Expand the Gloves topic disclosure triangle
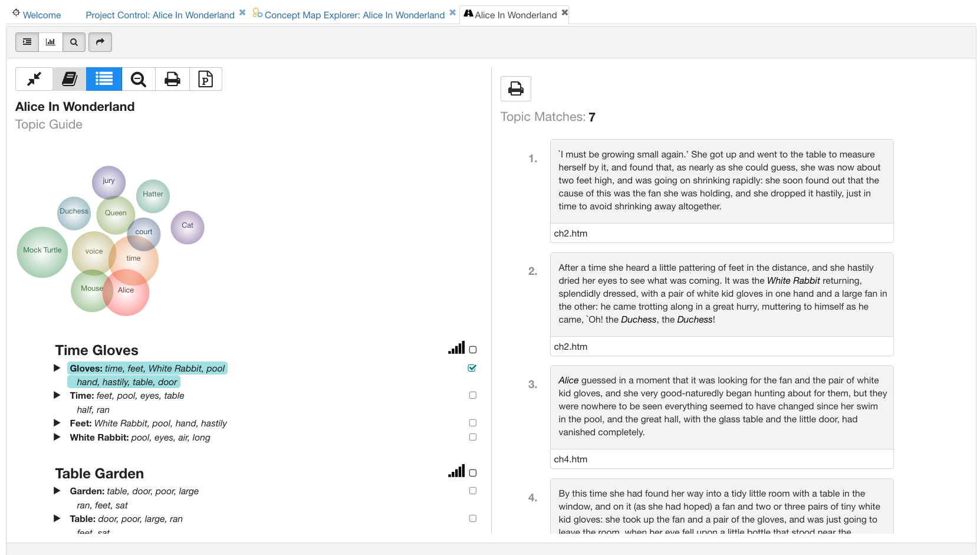This screenshot has height=555, width=980. [57, 367]
